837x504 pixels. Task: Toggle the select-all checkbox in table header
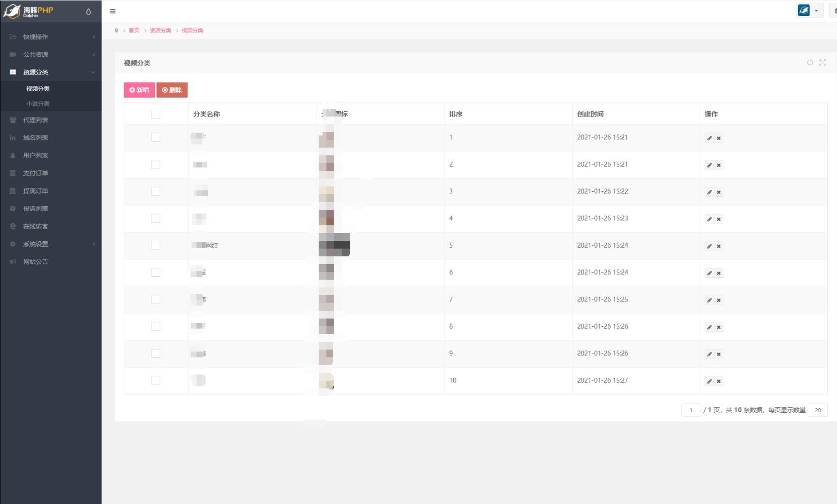(155, 114)
